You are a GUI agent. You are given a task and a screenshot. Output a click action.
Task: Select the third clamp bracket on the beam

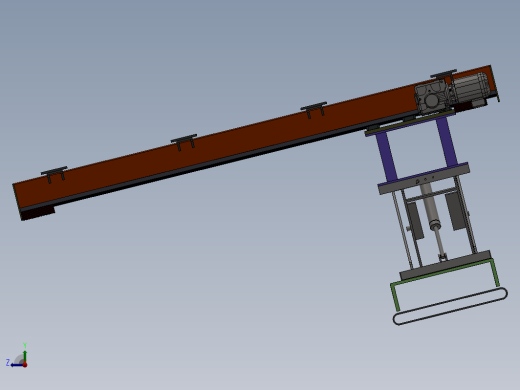pos(314,110)
